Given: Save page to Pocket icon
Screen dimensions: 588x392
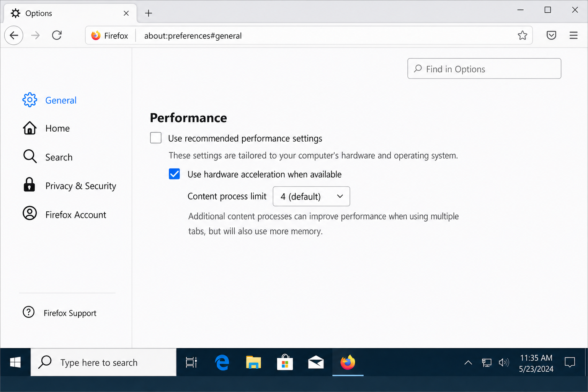Looking at the screenshot, I should (x=551, y=36).
